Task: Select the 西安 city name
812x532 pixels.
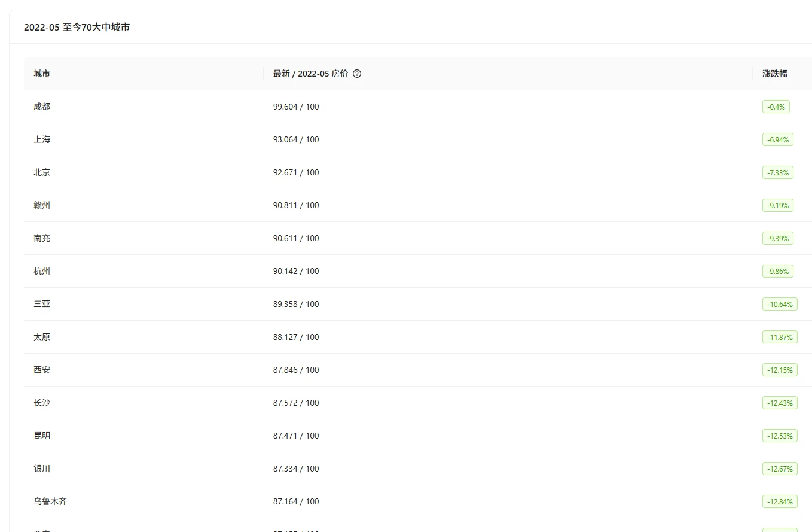Action: click(x=42, y=370)
